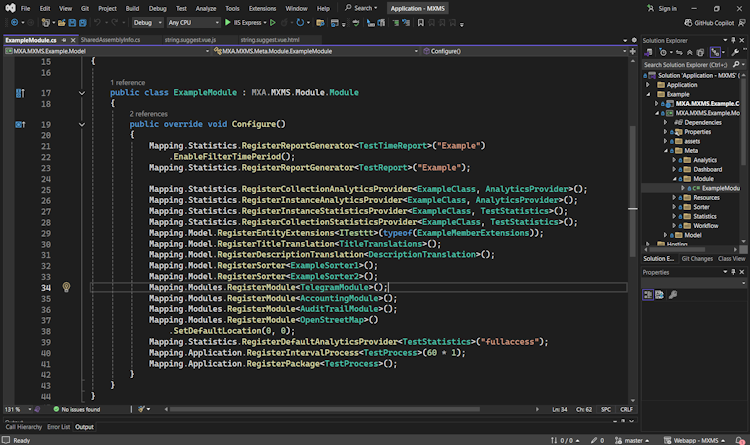This screenshot has height=445, width=750.
Task: Click the Bookmark toggle icon in toolbar
Action: click(x=420, y=22)
